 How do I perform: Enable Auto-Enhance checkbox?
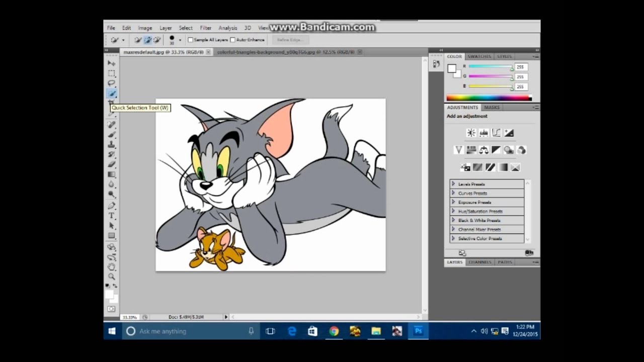[x=233, y=40]
